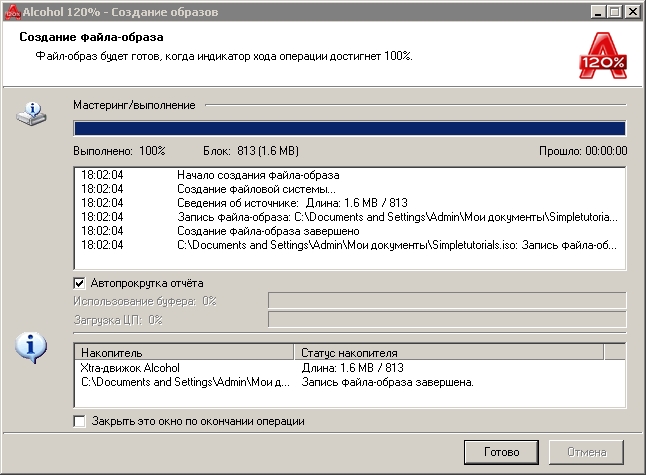Click the Накопитель column header
The height and width of the screenshot is (475, 646).
click(x=184, y=353)
